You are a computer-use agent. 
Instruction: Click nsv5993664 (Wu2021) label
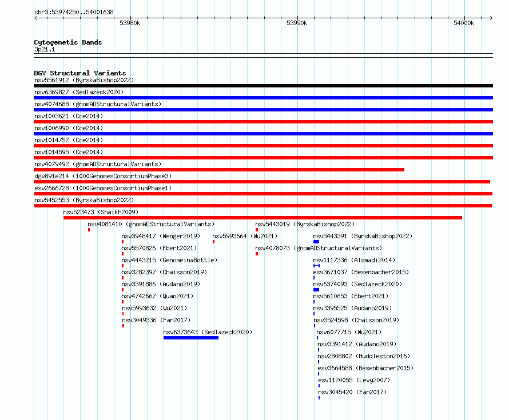pos(245,236)
